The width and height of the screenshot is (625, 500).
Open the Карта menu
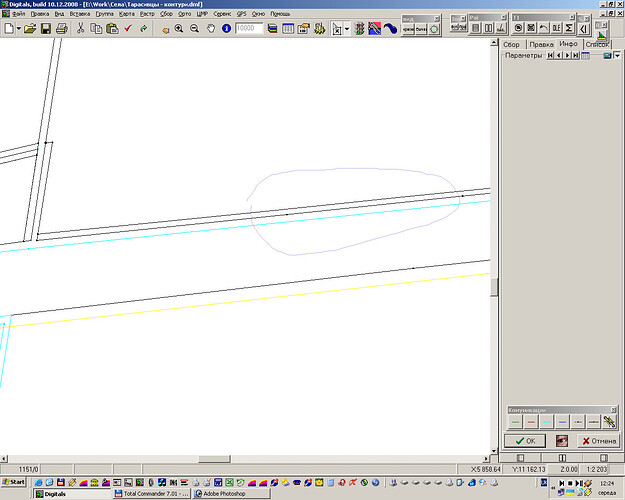127,14
